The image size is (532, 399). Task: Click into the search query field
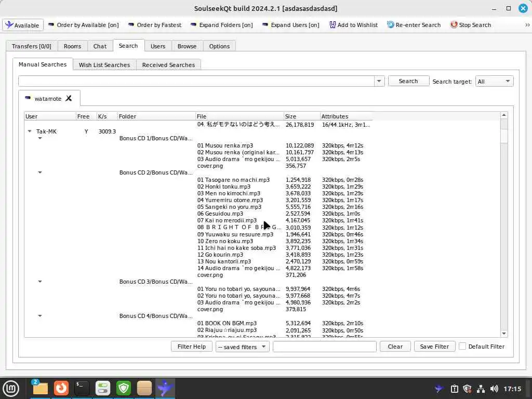[x=196, y=81]
